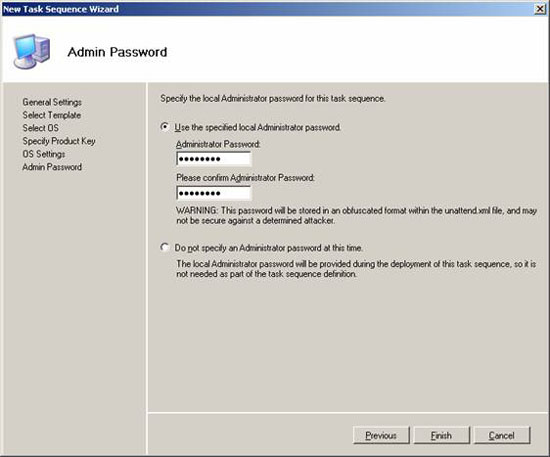Select the Admin Password sidebar step
This screenshot has width=550, height=457.
point(52,167)
